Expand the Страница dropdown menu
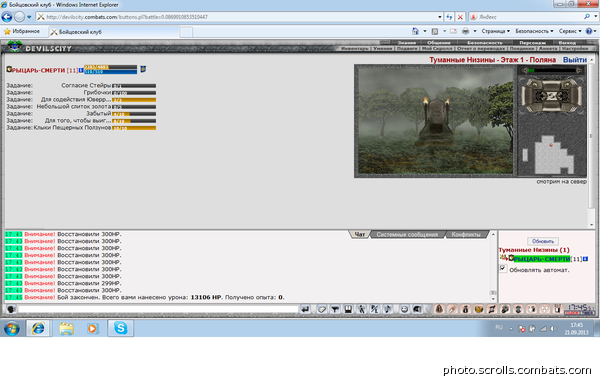 click(x=496, y=31)
